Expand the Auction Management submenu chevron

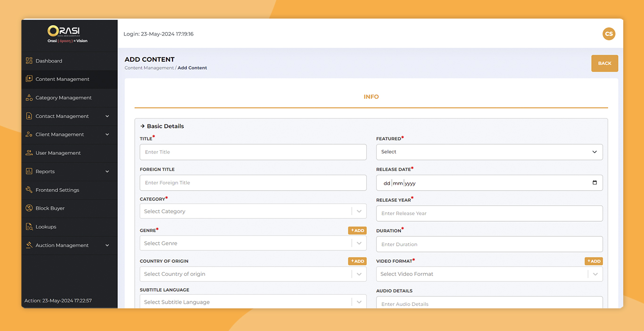coord(107,245)
